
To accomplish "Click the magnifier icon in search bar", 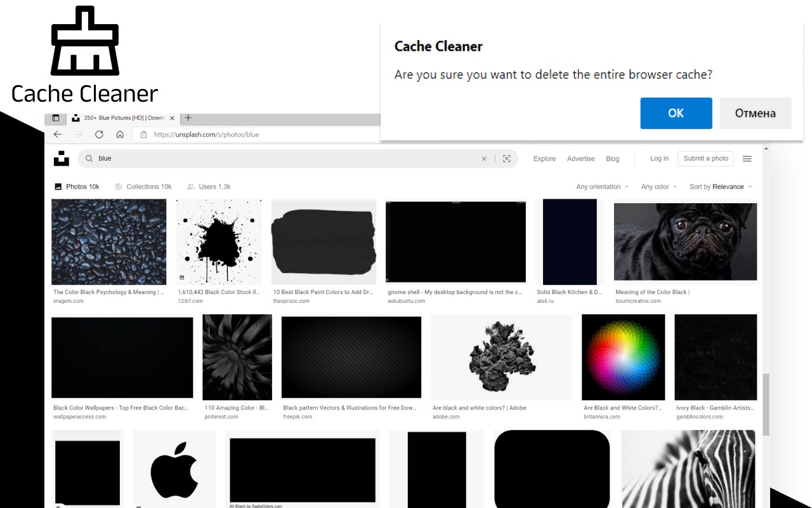I will coord(89,159).
